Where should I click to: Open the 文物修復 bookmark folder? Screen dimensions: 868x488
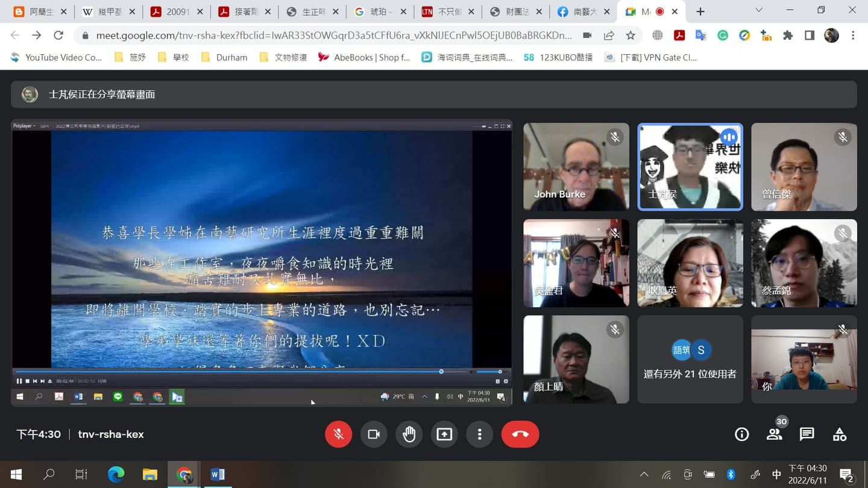tap(283, 57)
